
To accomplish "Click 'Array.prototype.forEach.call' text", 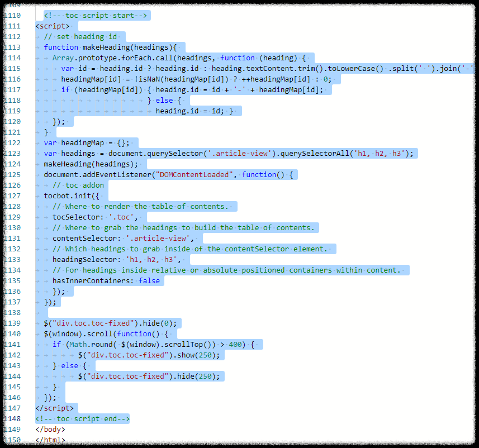I will point(112,58).
